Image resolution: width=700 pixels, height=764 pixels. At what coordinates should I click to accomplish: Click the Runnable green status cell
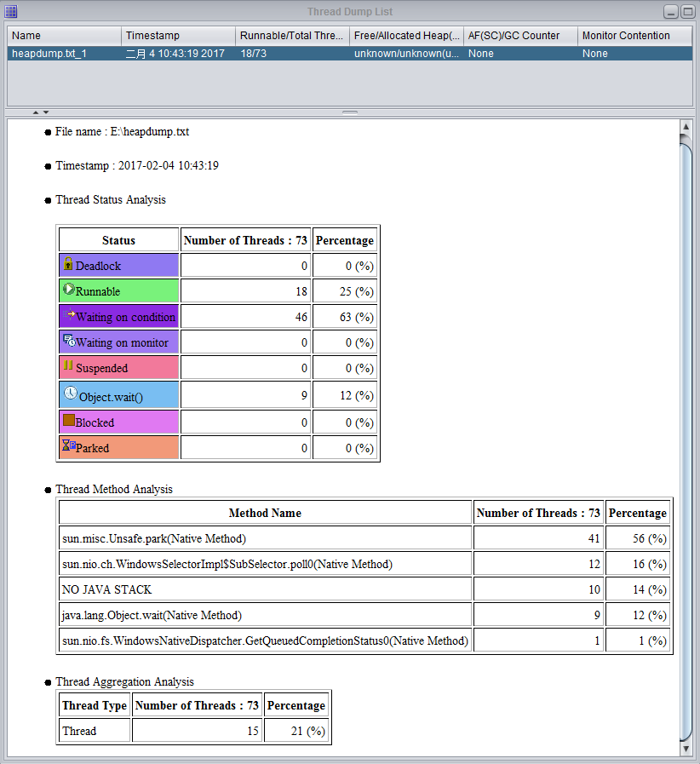coord(119,291)
